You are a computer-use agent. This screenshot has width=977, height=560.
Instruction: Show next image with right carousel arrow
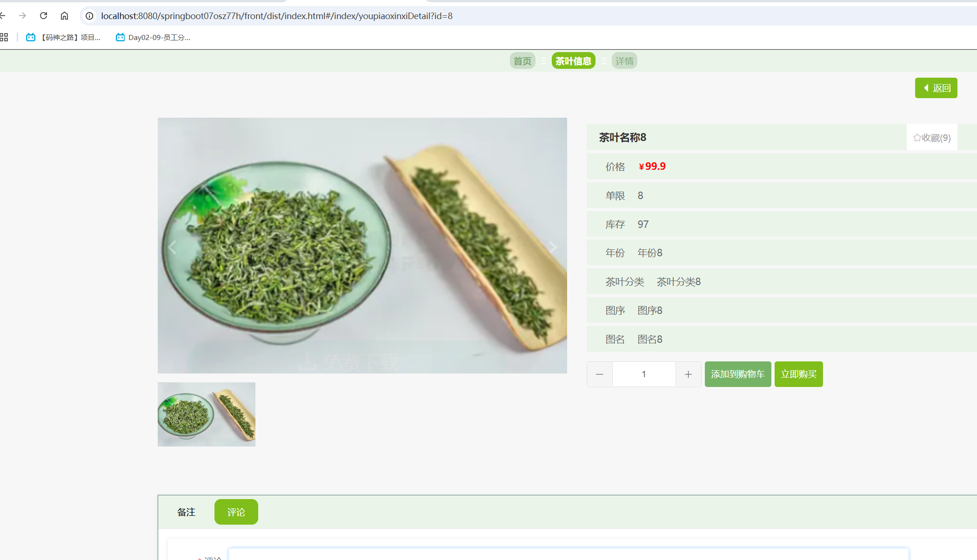point(552,247)
